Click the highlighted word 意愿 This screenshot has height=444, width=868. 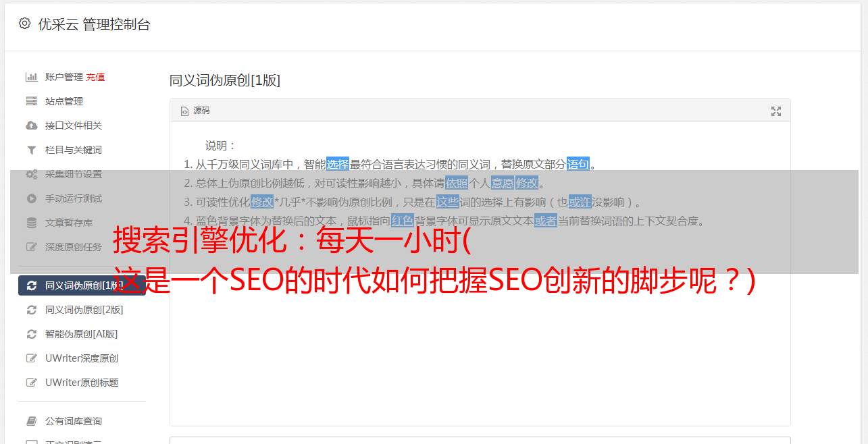click(503, 183)
